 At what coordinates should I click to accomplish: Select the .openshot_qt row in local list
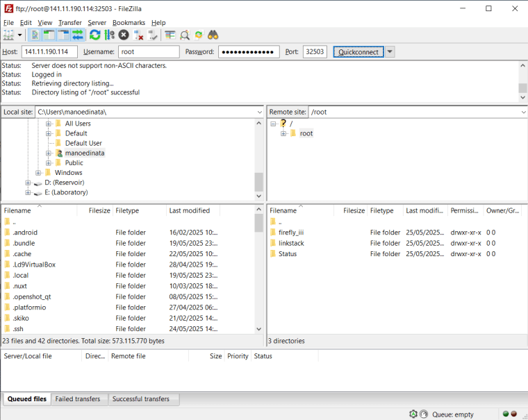click(x=128, y=297)
